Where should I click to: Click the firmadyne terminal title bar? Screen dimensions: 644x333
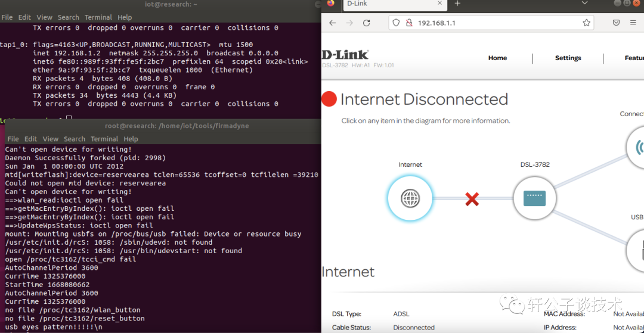click(x=162, y=126)
